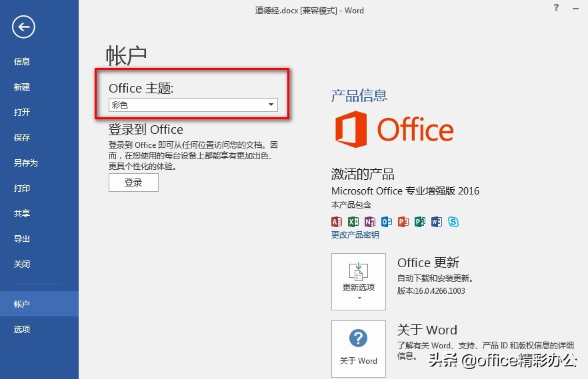Click the 彩色 theme value field
This screenshot has width=588, height=379.
(x=193, y=105)
